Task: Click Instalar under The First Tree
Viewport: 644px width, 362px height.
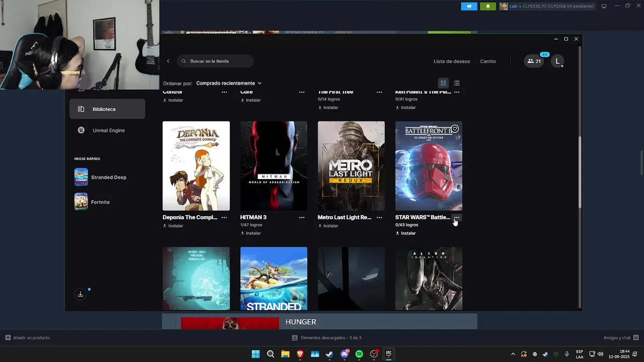Action: [328, 108]
